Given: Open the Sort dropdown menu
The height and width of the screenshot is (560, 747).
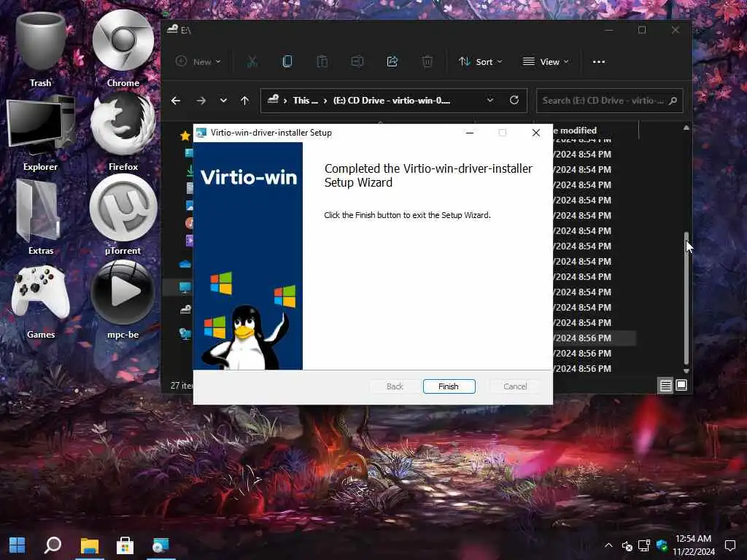Looking at the screenshot, I should coord(480,61).
